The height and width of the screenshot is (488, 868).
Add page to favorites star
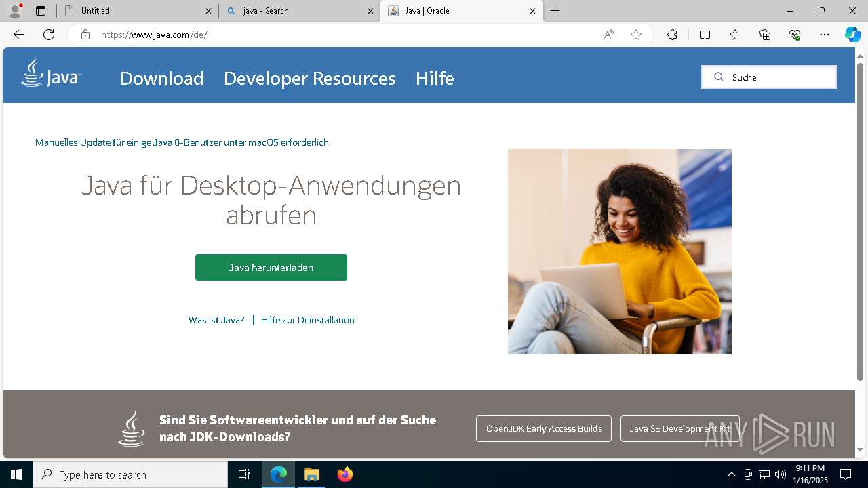[x=636, y=35]
